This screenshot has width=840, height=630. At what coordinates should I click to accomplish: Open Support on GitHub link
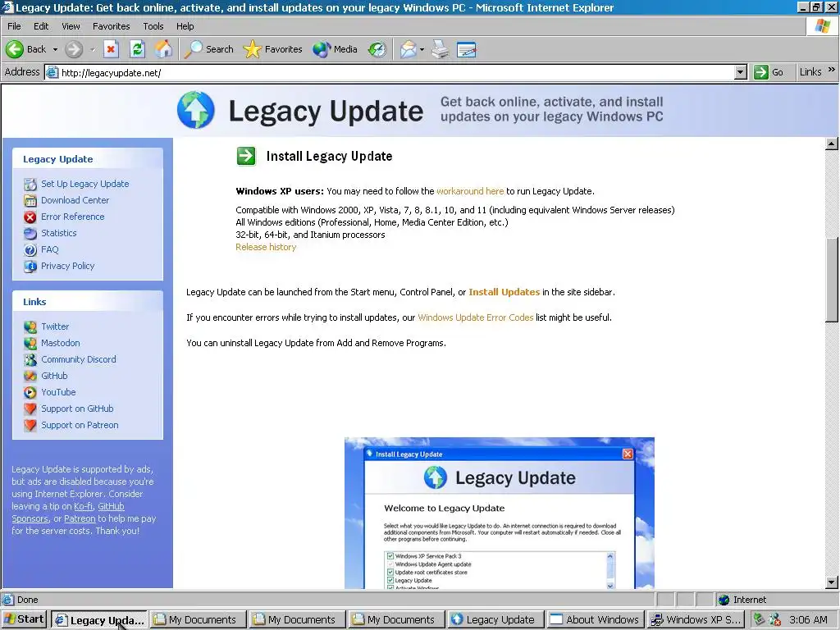pos(78,409)
